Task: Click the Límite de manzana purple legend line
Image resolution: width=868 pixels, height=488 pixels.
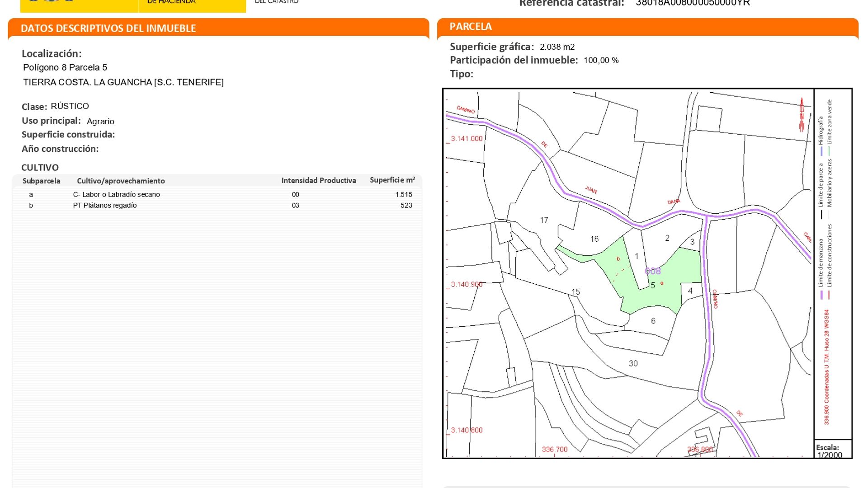Action: click(821, 295)
